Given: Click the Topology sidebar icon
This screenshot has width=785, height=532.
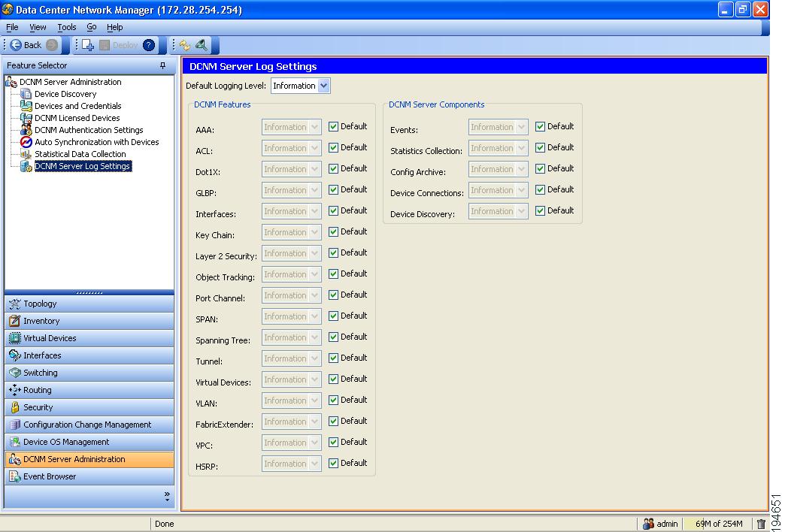Looking at the screenshot, I should (x=17, y=304).
